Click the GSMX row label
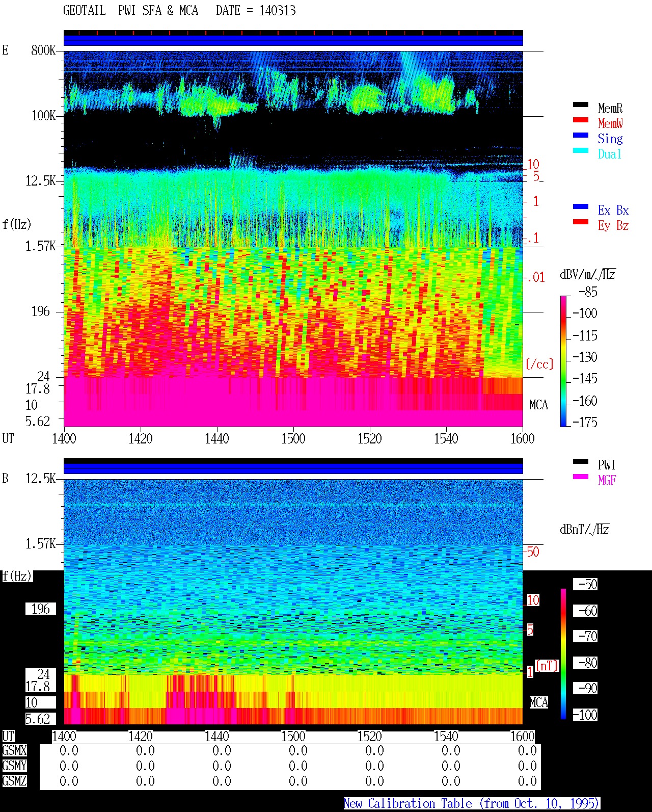The width and height of the screenshot is (652, 812). [14, 750]
